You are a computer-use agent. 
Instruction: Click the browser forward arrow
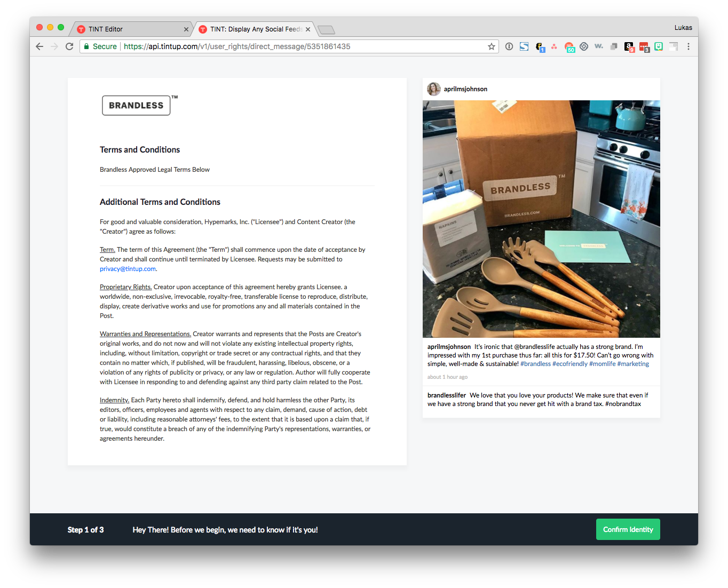(54, 46)
